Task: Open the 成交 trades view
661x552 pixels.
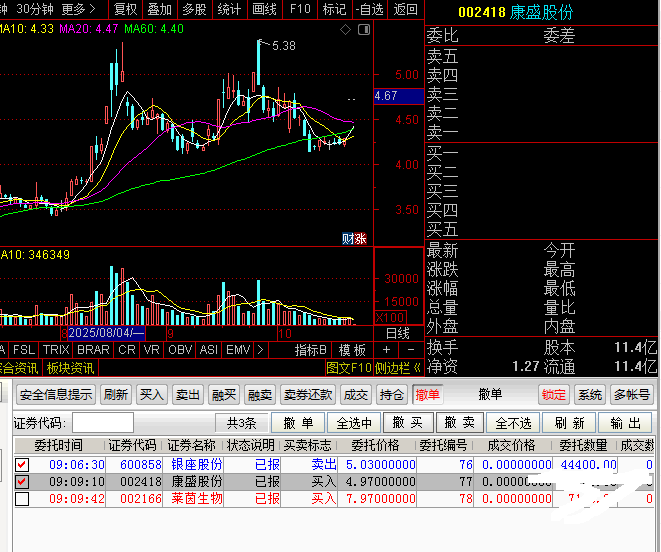Action: 355,395
